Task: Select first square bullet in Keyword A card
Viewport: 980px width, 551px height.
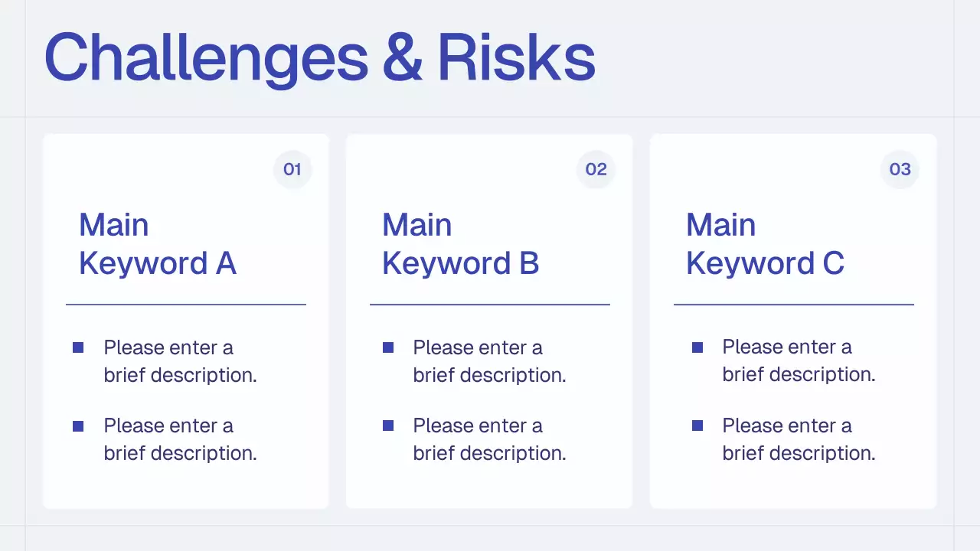Action: point(78,347)
